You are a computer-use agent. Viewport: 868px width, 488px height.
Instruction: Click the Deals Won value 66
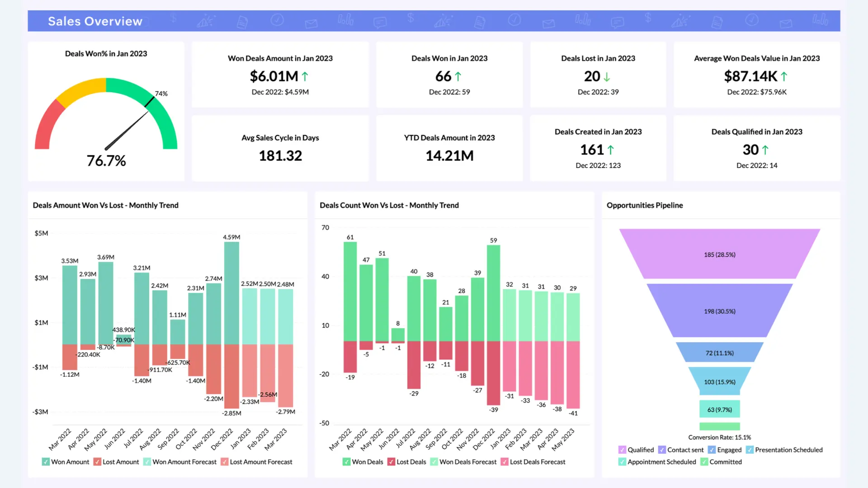pos(443,76)
